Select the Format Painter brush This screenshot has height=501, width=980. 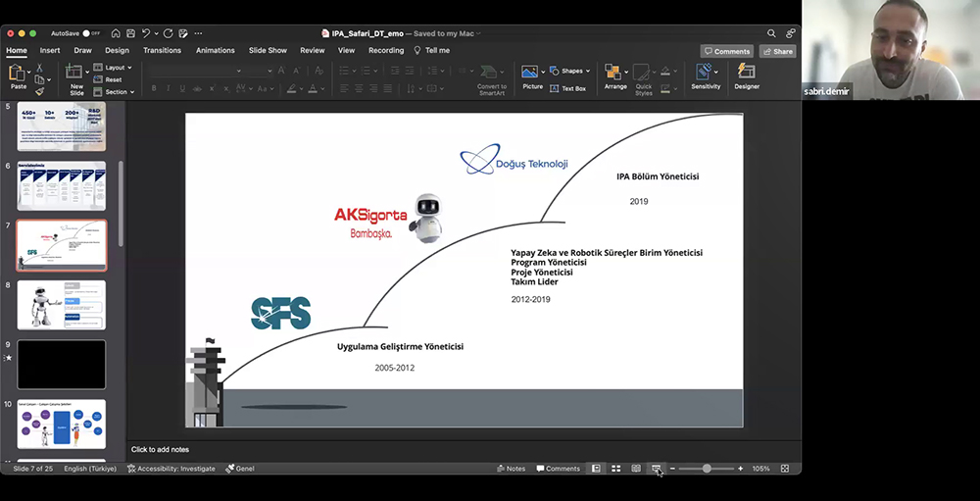click(39, 92)
